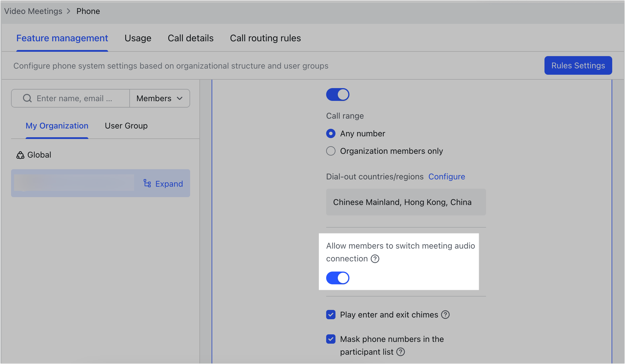Switch to the User Group tab

tap(126, 126)
